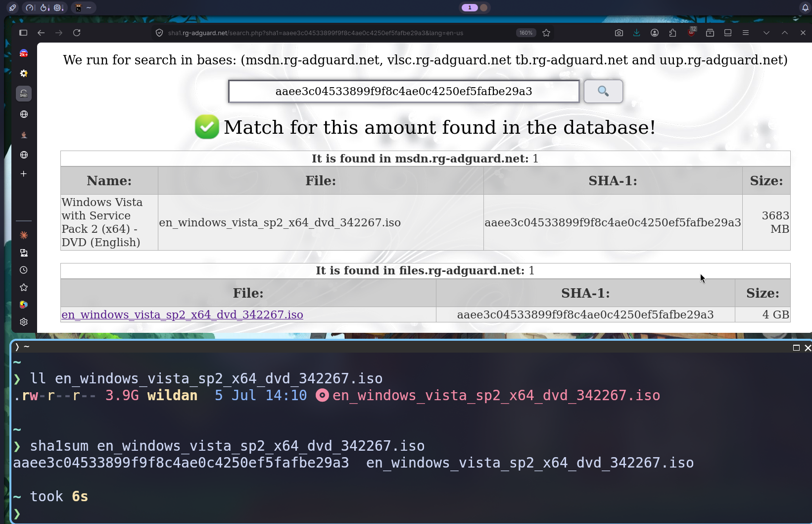The height and width of the screenshot is (524, 812).
Task: Take a screenshot with the camera icon
Action: point(619,33)
